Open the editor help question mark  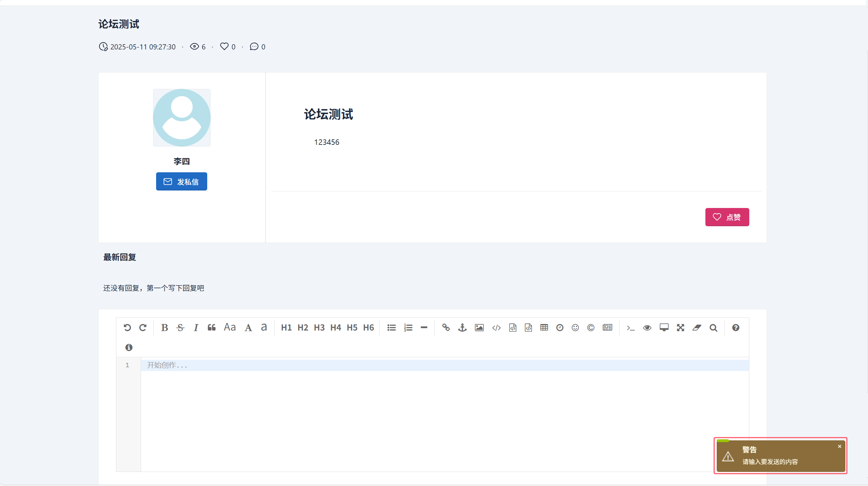(x=736, y=328)
